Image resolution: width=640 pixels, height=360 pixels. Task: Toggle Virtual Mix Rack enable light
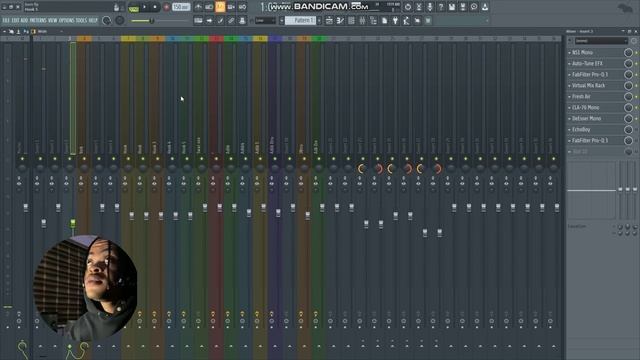click(636, 86)
